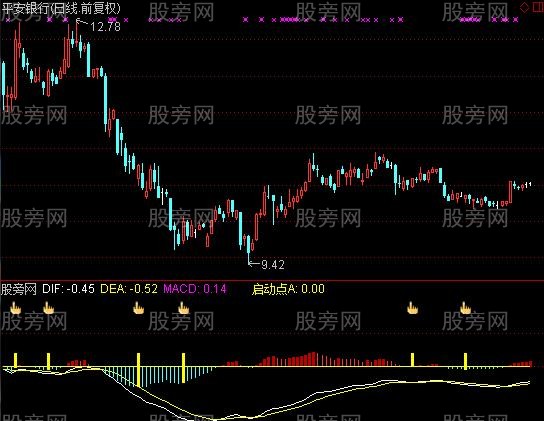Click the DIF: -0.45 readout
This screenshot has width=544, height=421.
point(68,289)
